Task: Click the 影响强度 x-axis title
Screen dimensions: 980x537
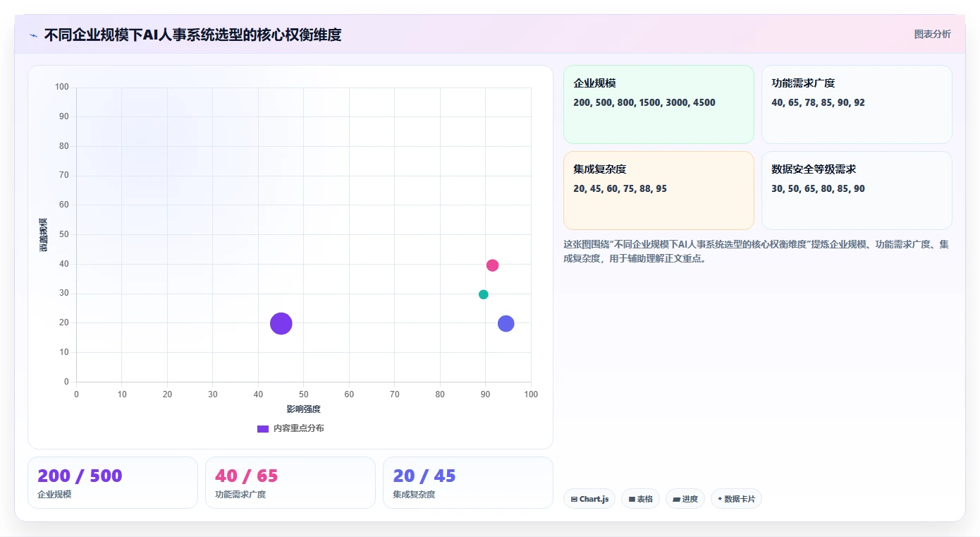Action: pos(304,409)
